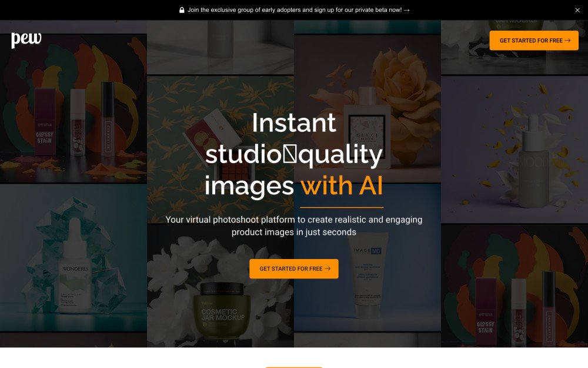Click the "with AI" orange headline text
This screenshot has height=368, width=588.
(x=342, y=186)
